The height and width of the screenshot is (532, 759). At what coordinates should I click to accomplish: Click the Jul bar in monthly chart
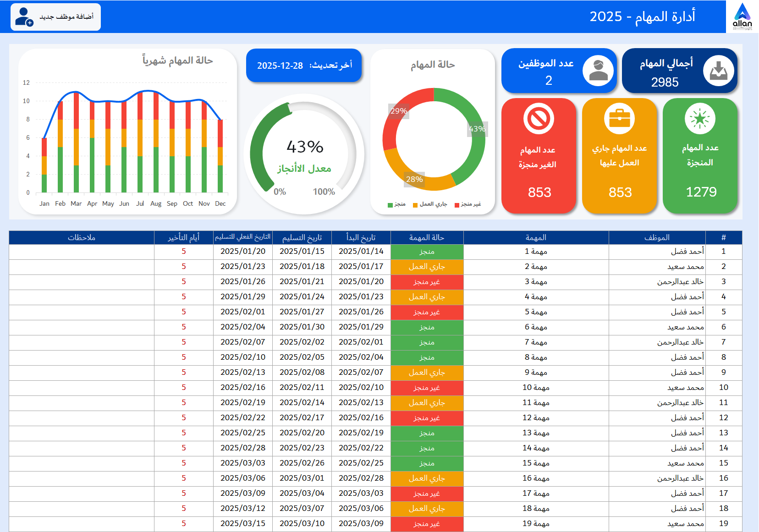point(140,142)
